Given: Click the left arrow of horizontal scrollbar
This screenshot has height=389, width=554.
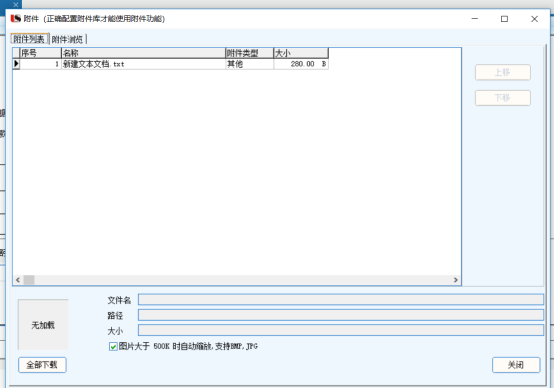Looking at the screenshot, I should (x=18, y=280).
